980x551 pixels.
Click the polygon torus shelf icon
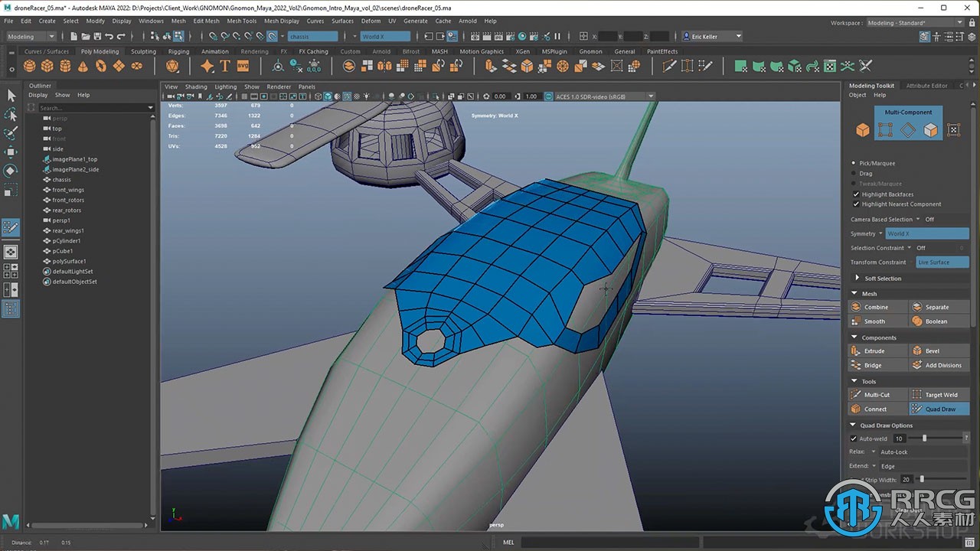click(x=101, y=66)
